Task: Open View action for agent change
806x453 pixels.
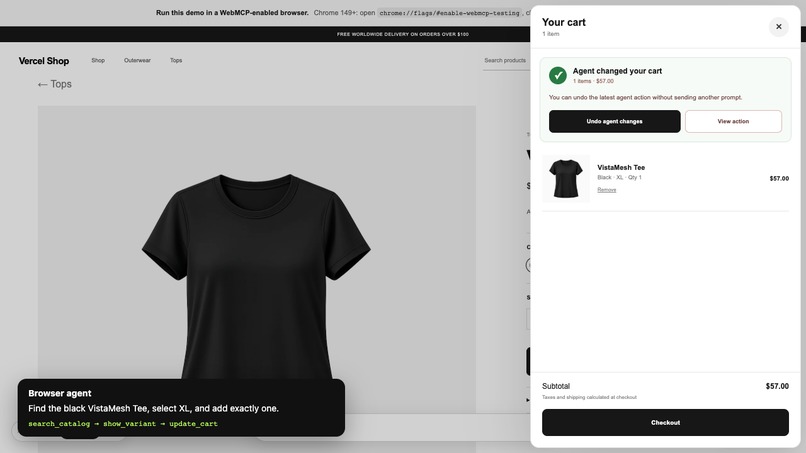Action: [x=733, y=121]
